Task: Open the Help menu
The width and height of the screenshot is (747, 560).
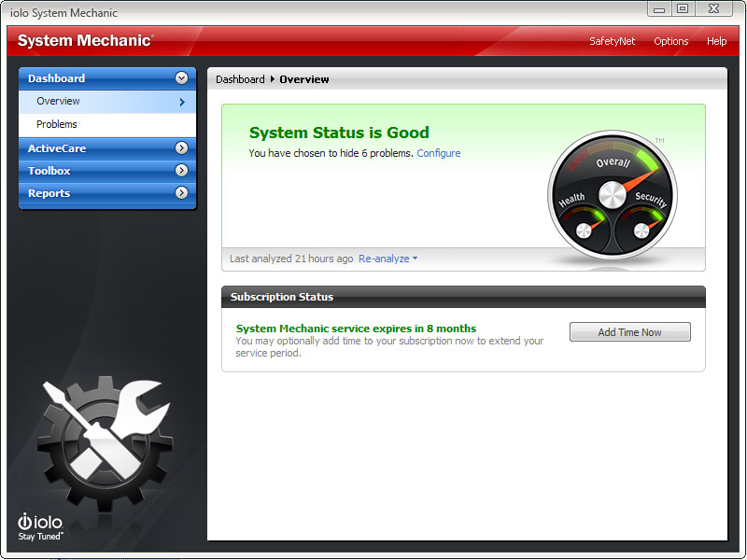Action: coord(716,41)
